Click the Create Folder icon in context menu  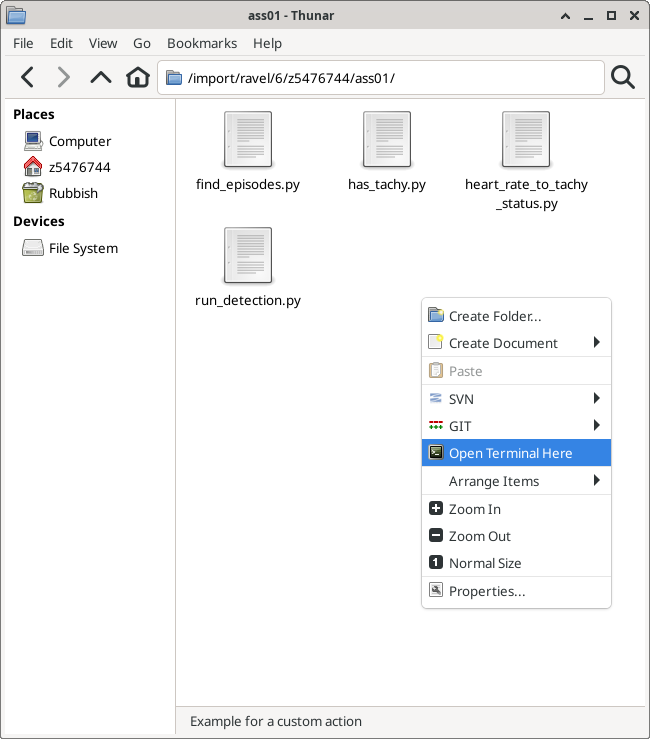point(436,315)
